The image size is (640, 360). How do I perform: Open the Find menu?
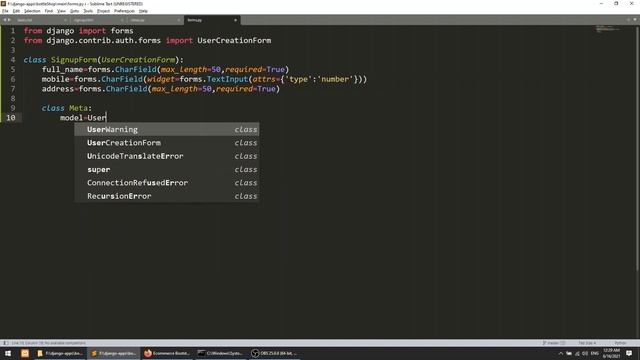point(49,11)
